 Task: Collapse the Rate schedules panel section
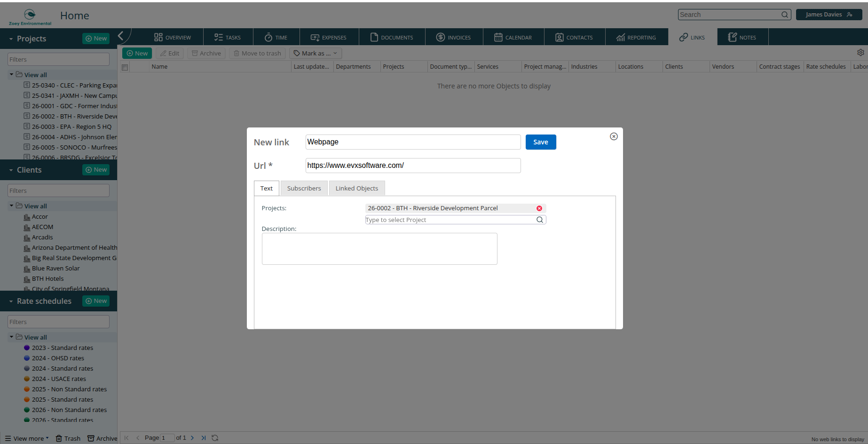pyautogui.click(x=11, y=301)
